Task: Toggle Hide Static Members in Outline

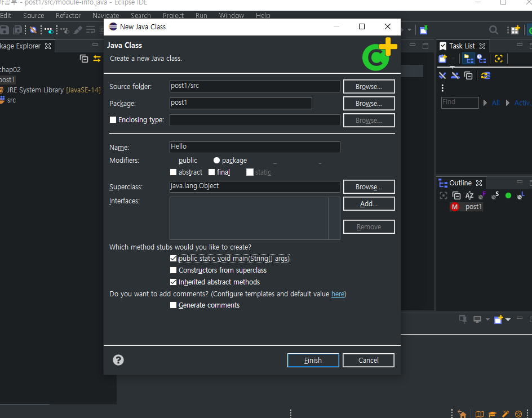Action: (495, 195)
